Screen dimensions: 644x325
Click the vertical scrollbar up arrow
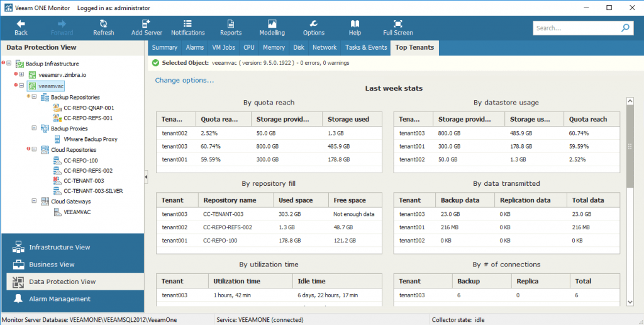point(630,101)
